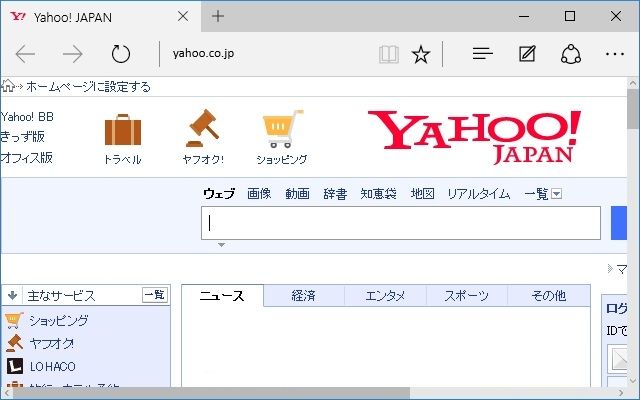This screenshot has height=400, width=640.
Task: Select the 動画 search tab
Action: [x=297, y=193]
